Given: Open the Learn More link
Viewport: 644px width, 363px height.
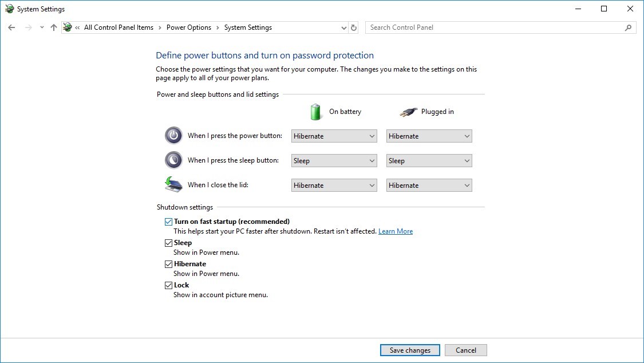Looking at the screenshot, I should [396, 231].
